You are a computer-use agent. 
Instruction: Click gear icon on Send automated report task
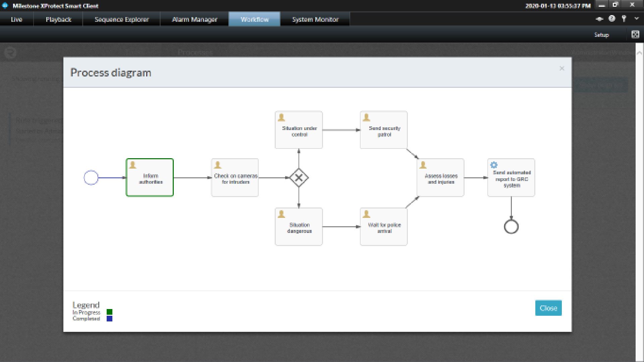[494, 165]
